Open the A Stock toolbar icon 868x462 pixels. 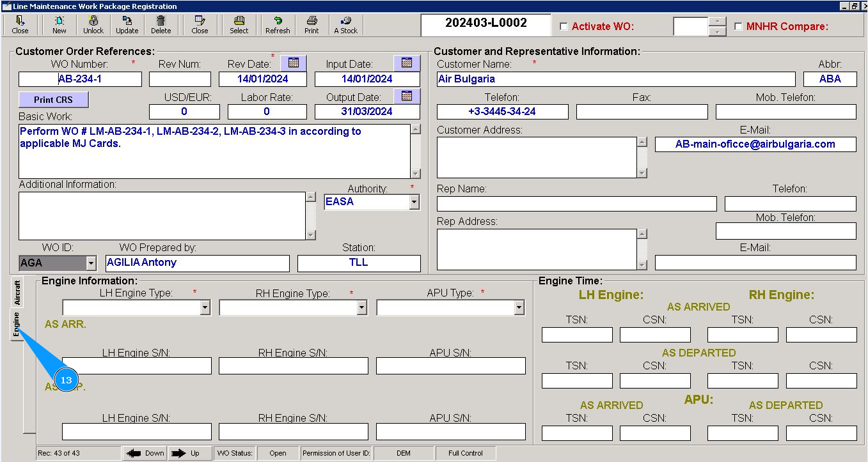pyautogui.click(x=346, y=24)
